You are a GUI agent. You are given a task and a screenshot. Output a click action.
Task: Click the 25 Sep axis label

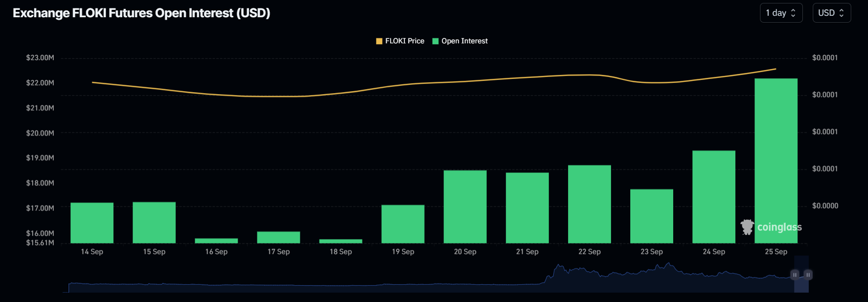click(775, 252)
